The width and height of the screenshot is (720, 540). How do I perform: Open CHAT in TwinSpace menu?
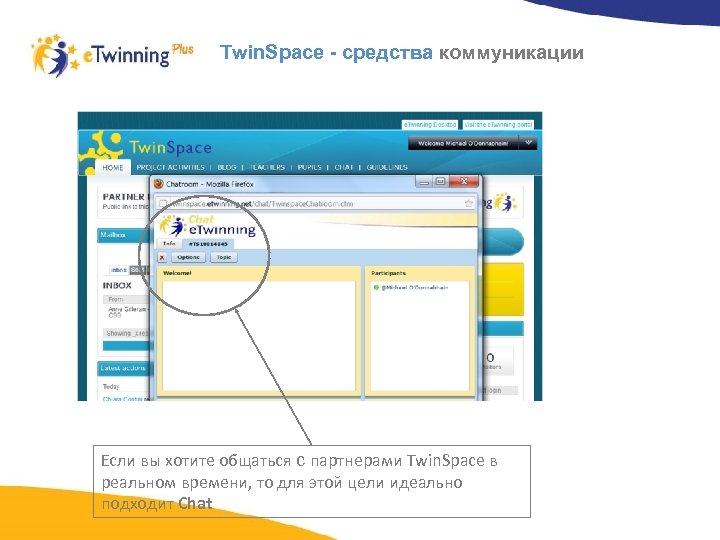344,167
